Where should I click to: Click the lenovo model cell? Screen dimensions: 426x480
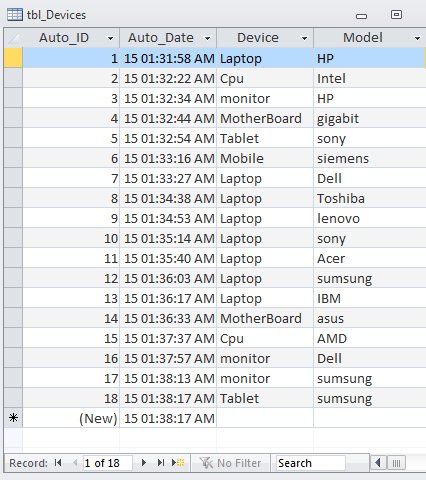[x=370, y=218]
